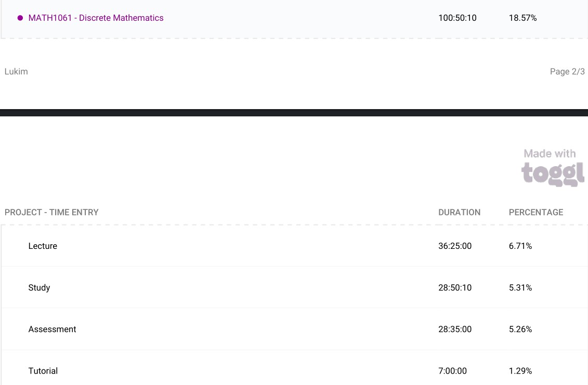Click the Lecture percentage 6.71%
This screenshot has width=588, height=385.
tap(520, 246)
